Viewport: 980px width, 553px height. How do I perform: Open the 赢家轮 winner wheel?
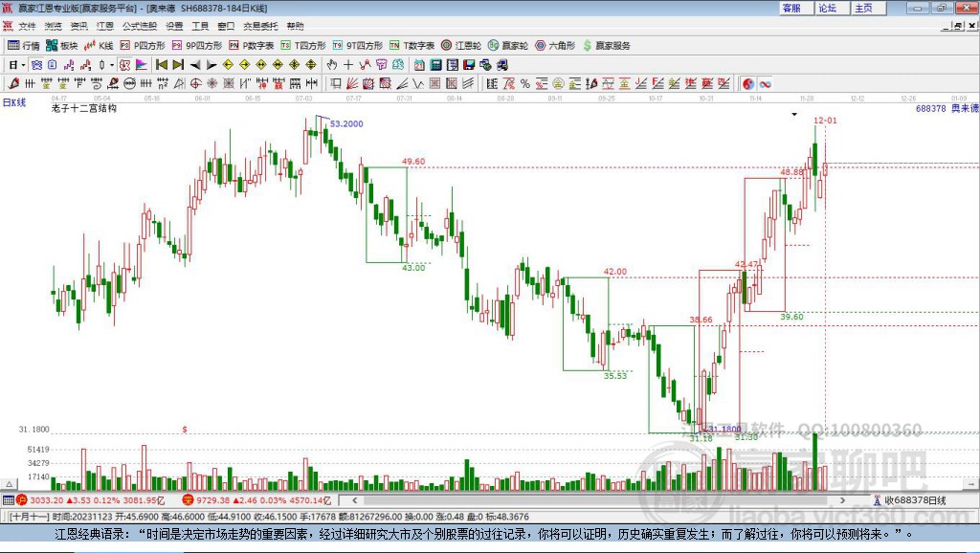pyautogui.click(x=508, y=46)
